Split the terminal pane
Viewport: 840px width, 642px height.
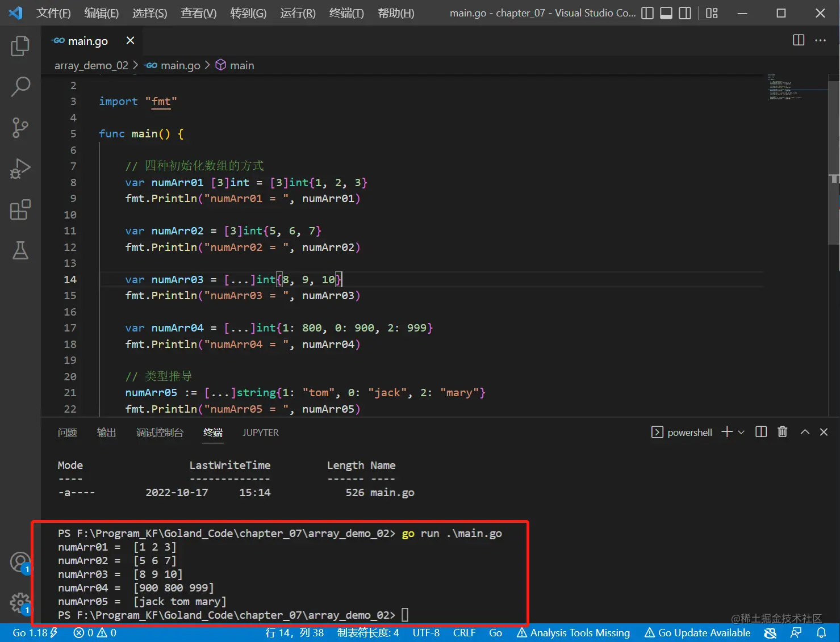(761, 432)
